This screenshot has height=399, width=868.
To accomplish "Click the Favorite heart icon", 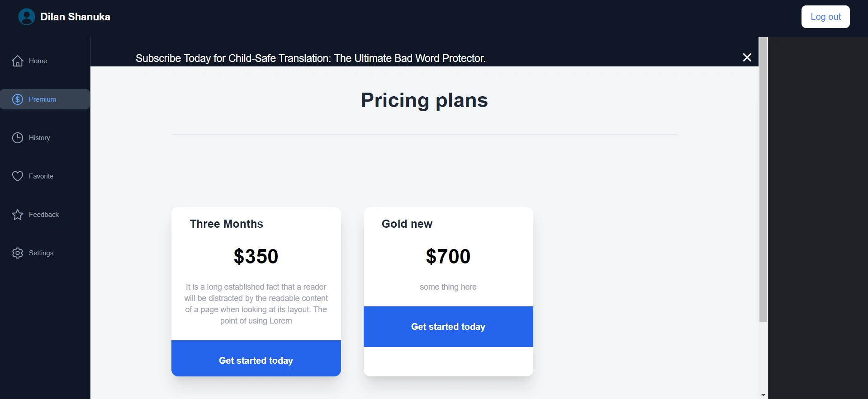I will [18, 176].
